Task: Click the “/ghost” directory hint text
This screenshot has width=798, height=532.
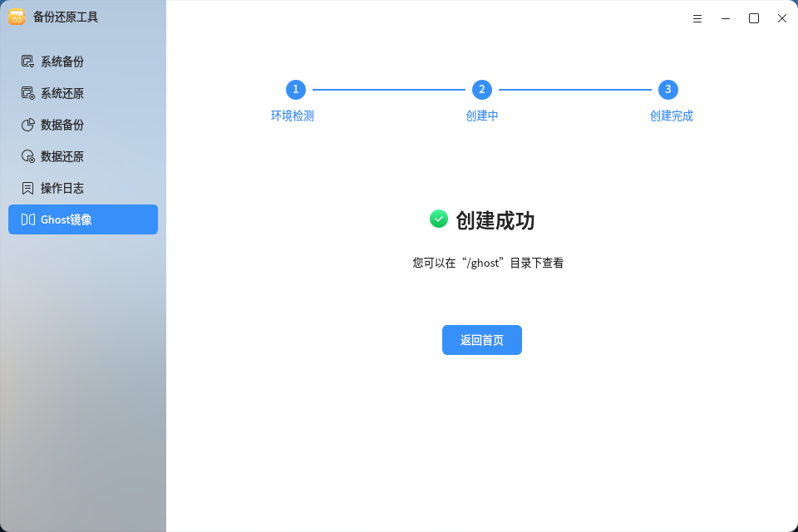Action: (488, 264)
